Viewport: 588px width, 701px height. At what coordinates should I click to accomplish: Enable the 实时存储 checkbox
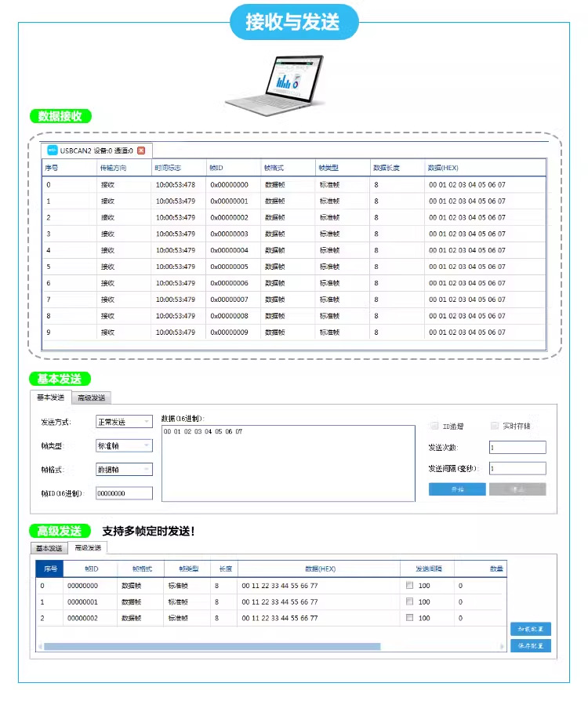494,426
